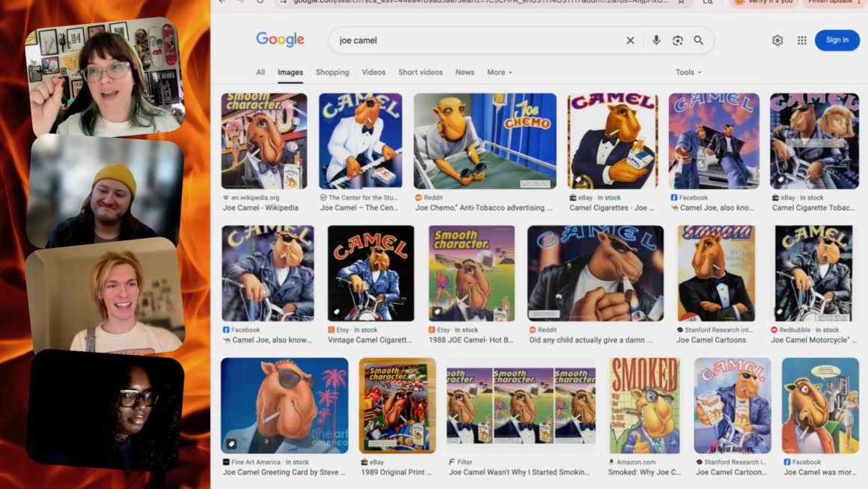Open the Joe Camel - Wikipedia result link
The width and height of the screenshot is (868, 489).
(x=260, y=207)
